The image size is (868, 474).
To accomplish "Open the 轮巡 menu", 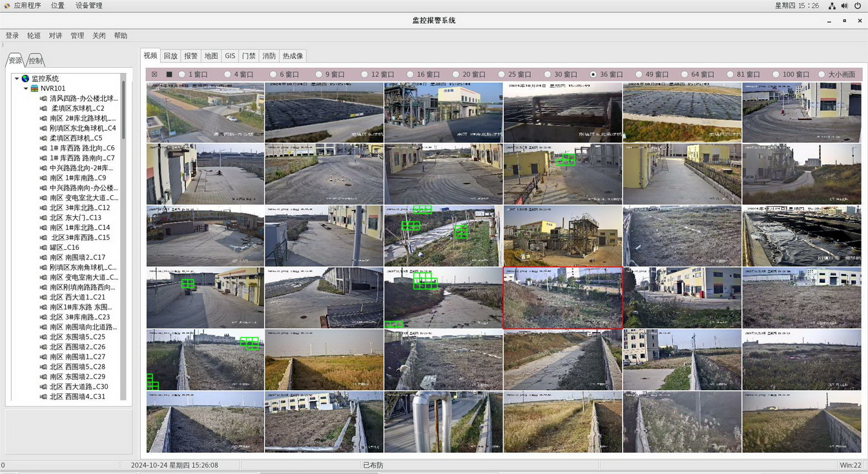I will point(34,36).
